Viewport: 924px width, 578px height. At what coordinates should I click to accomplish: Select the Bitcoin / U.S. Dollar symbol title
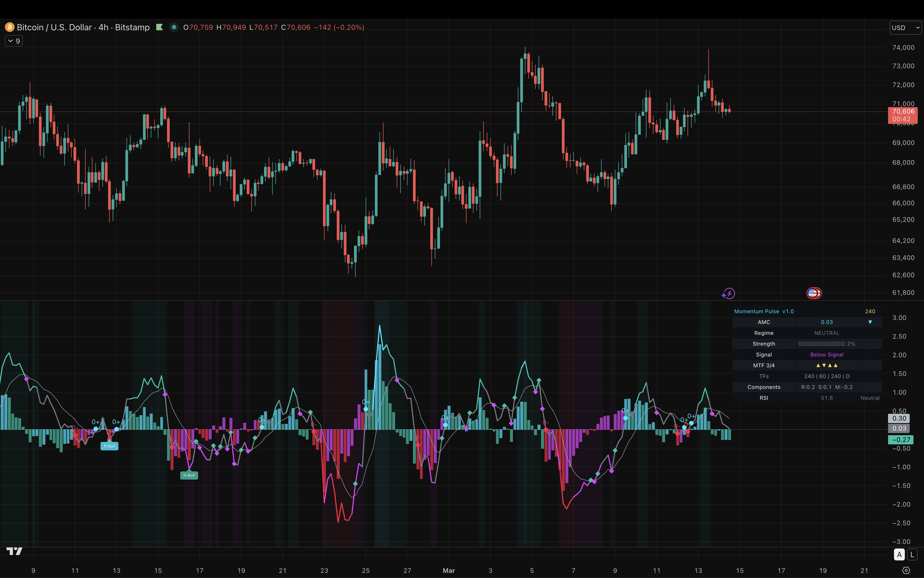point(55,27)
